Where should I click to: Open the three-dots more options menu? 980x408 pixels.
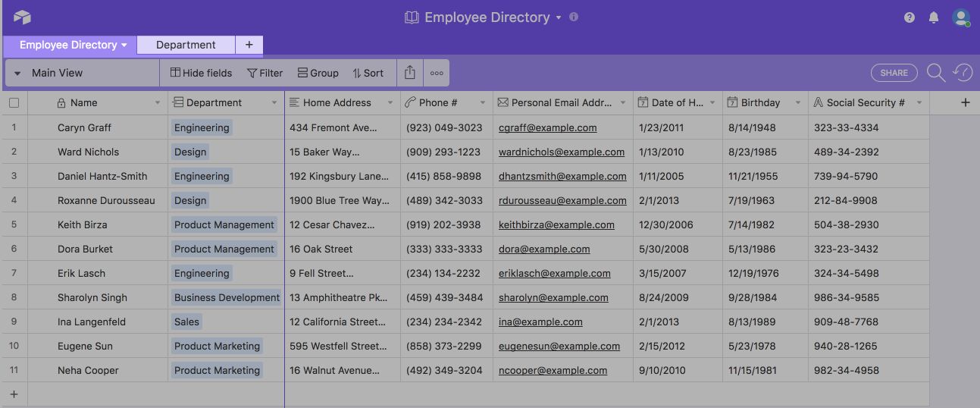(437, 74)
